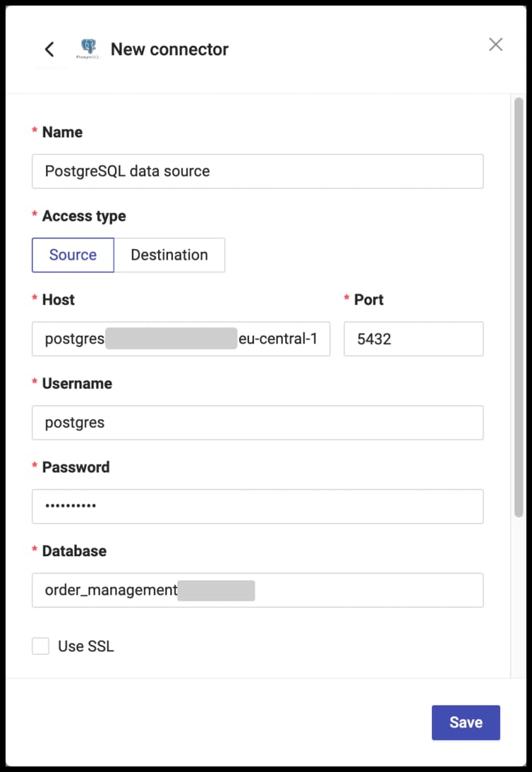
Task: Click the Host label
Action: click(58, 300)
